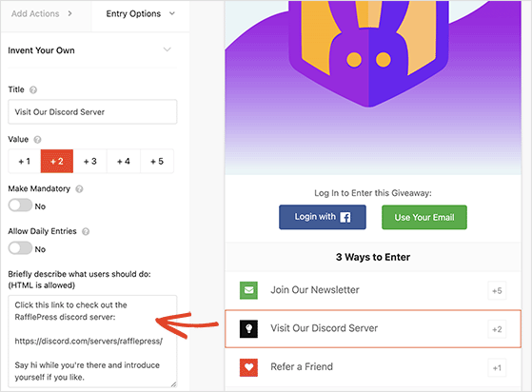Click the green newsletter envelope icon
The height and width of the screenshot is (392, 532).
(x=248, y=290)
